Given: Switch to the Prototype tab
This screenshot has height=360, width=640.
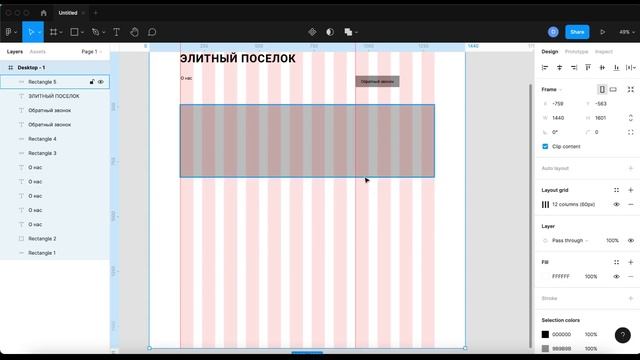Looking at the screenshot, I should (x=576, y=52).
